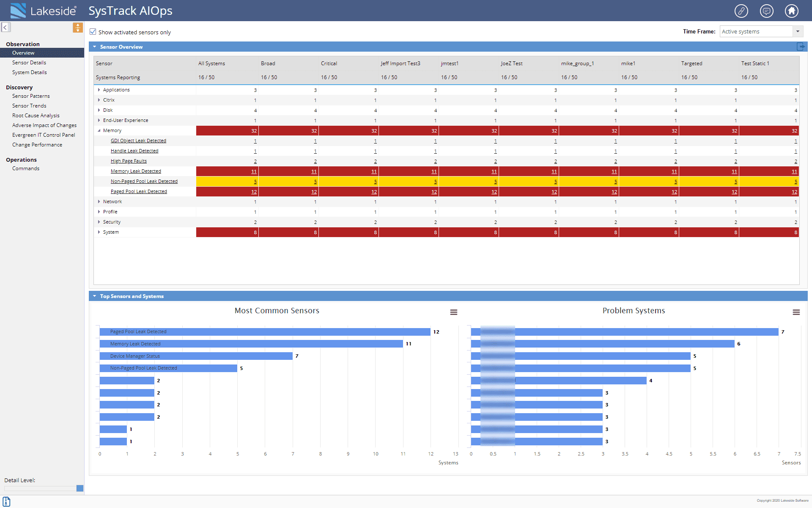812x508 pixels.
Task: Click All Systems value 12 for Paged Pool Leak
Action: pos(254,192)
